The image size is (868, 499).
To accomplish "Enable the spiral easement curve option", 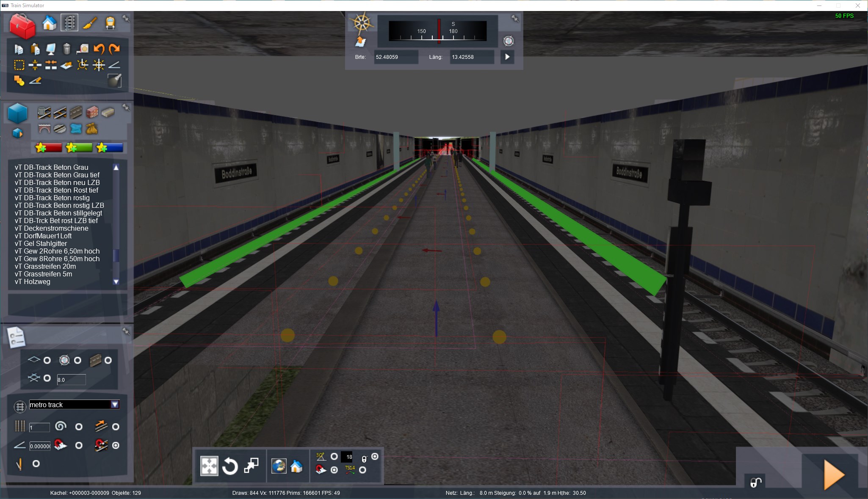I will click(x=79, y=427).
